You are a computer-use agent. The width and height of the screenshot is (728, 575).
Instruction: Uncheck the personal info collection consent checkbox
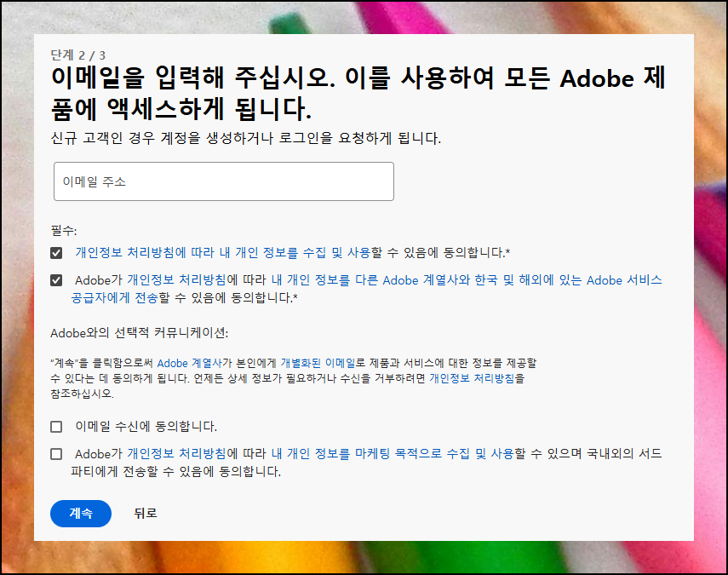[56, 253]
